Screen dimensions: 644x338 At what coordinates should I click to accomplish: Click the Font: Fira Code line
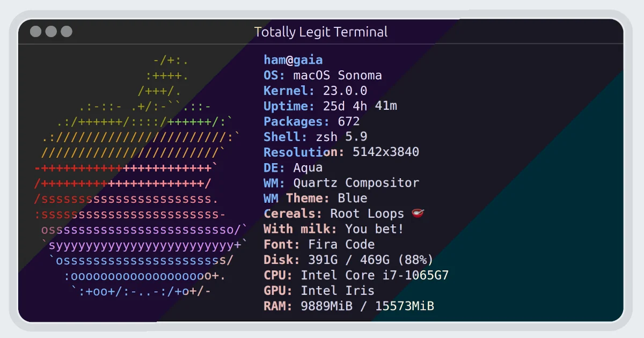[319, 245]
